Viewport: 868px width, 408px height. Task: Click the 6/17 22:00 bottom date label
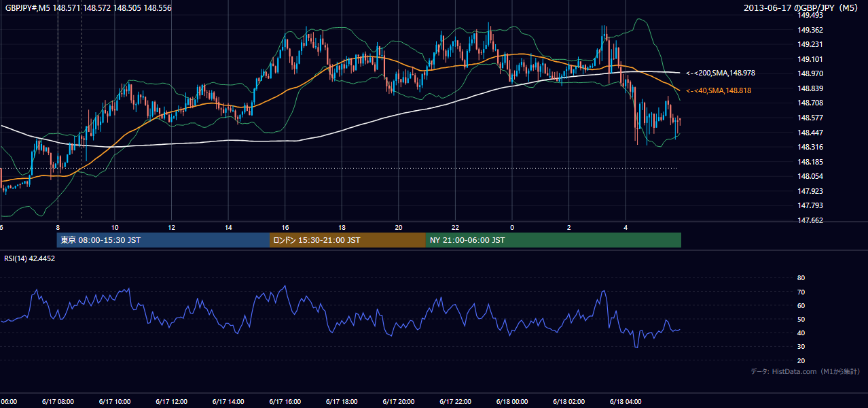(454, 402)
